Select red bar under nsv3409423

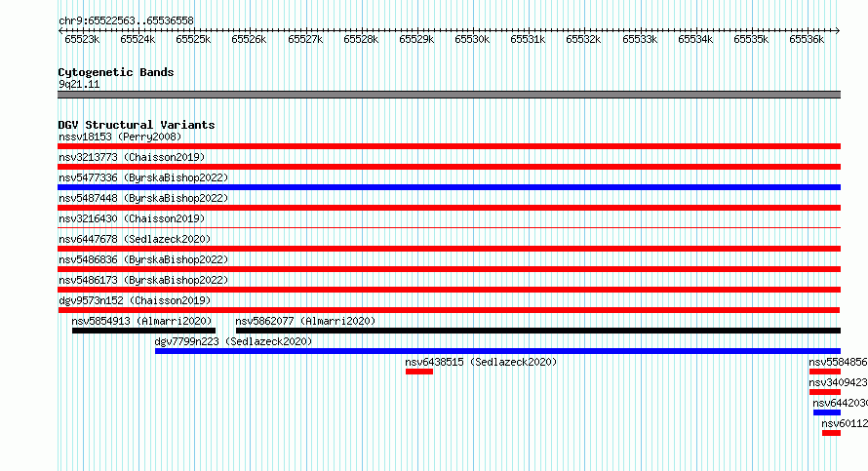coord(825,392)
